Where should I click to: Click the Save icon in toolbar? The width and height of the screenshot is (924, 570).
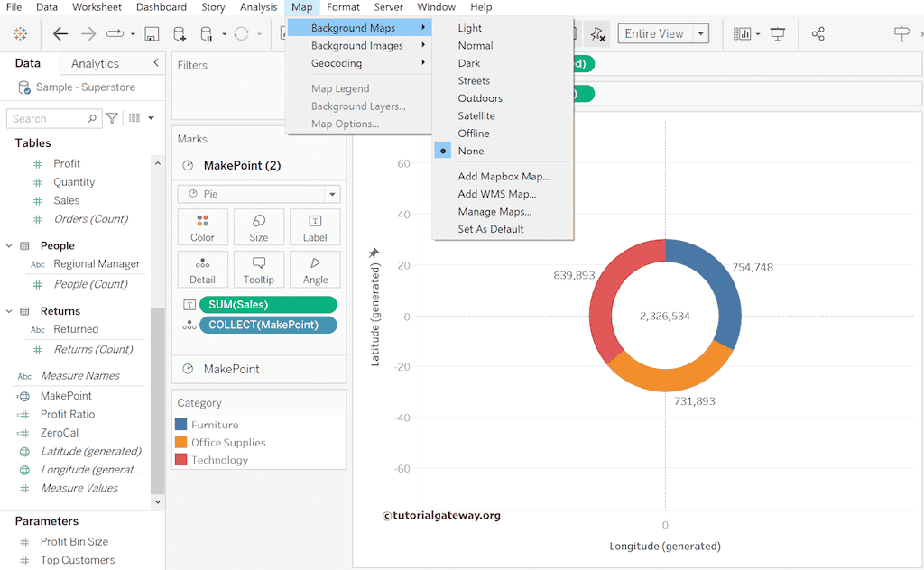(x=152, y=34)
